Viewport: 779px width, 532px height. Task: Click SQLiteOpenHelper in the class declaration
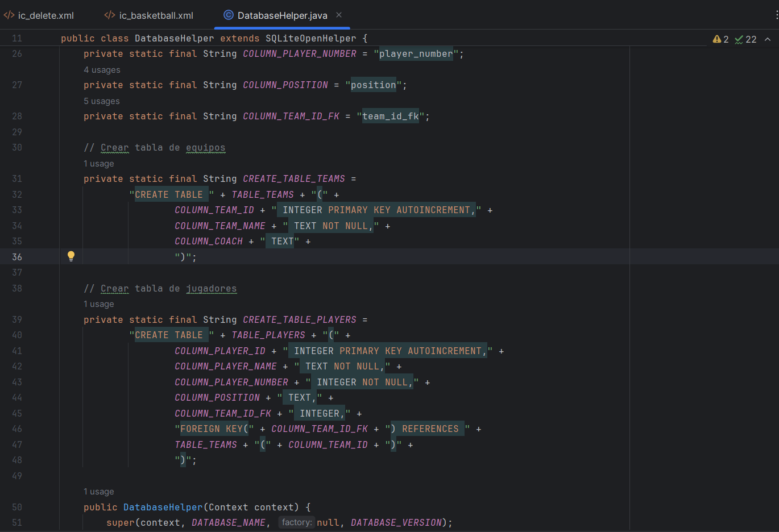click(x=310, y=38)
